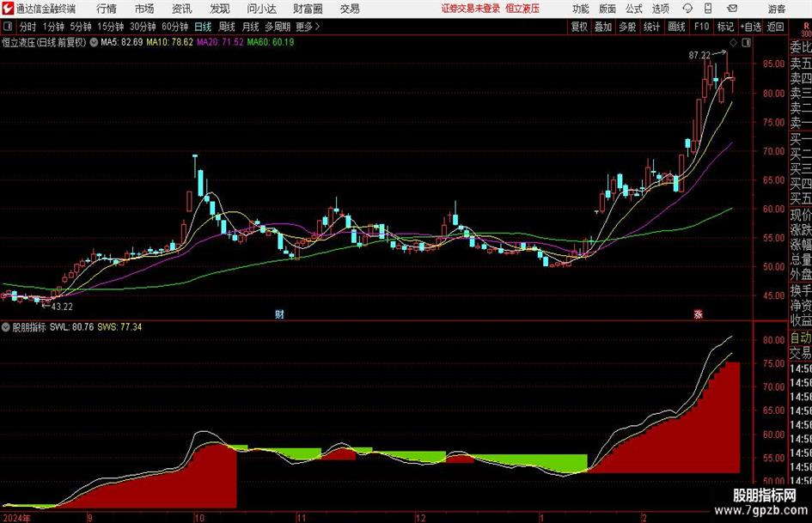This screenshot has height=523, width=812.
Task: Click the month 12 timeline marker
Action: click(421, 518)
